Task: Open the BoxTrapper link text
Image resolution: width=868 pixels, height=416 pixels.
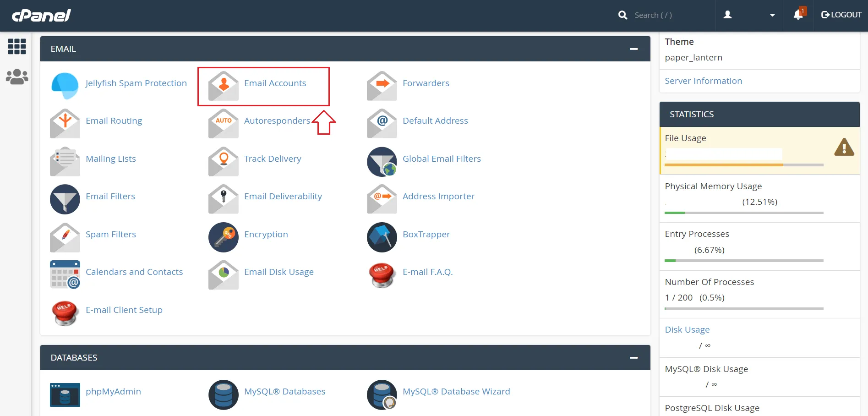Action: [426, 235]
